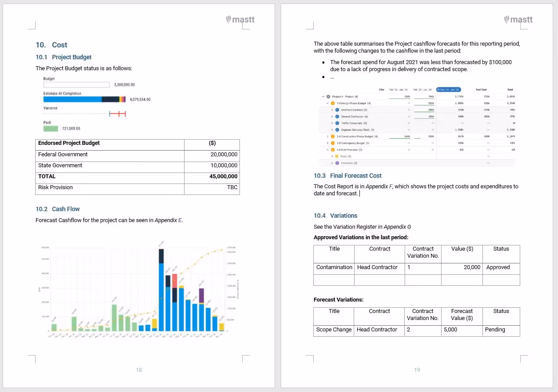
Task: Click the '3,300,000.00' budget figure
Action: 124,85
